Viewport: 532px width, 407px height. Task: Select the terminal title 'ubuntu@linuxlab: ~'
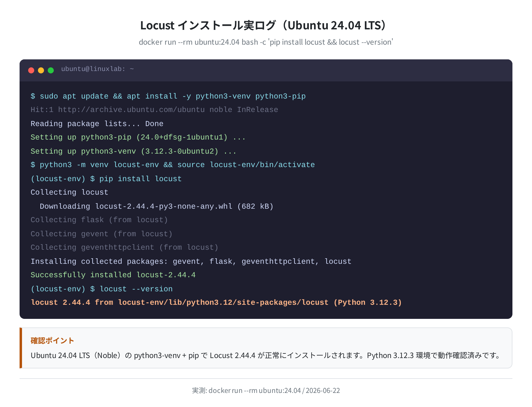tap(98, 69)
